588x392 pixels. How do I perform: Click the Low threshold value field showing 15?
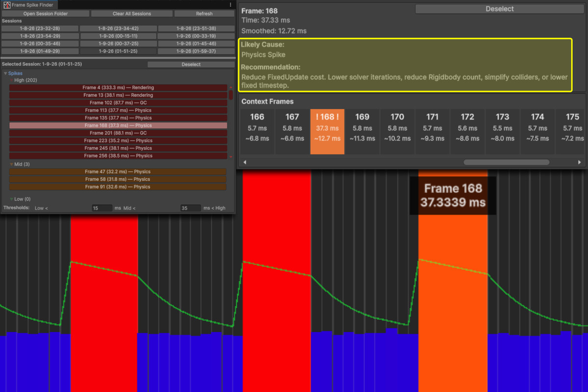102,208
